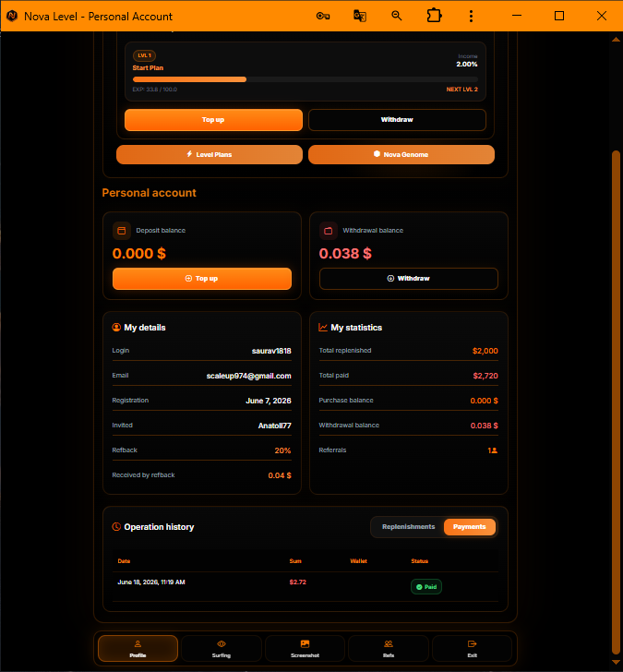Click the Withdrawal balance wallet icon
Image resolution: width=623 pixels, height=672 pixels.
(329, 231)
